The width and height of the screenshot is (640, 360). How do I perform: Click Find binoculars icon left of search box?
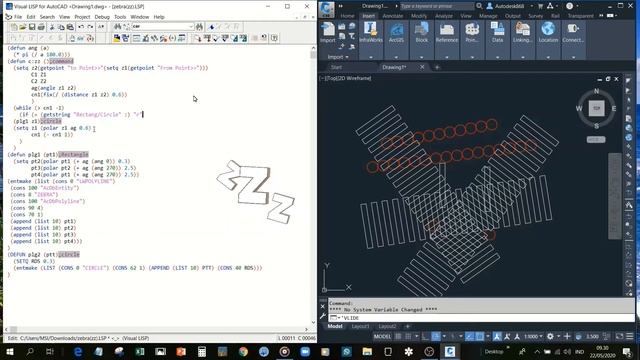(x=118, y=27)
